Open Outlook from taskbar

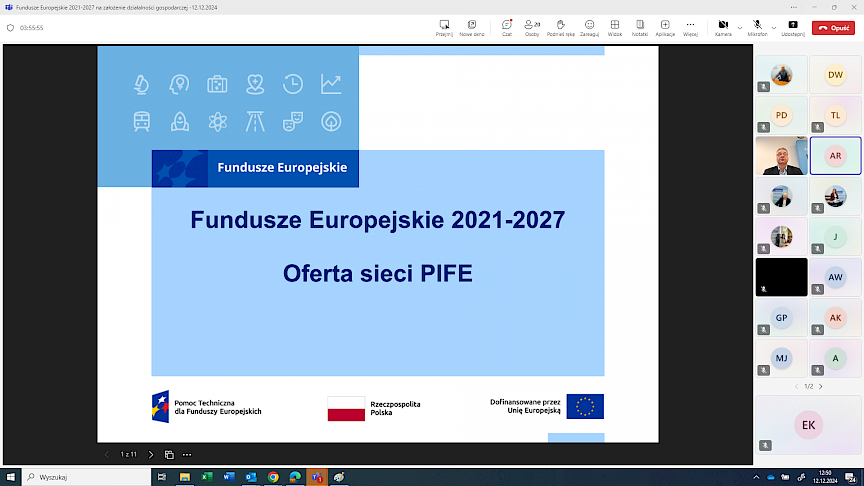(x=251, y=477)
